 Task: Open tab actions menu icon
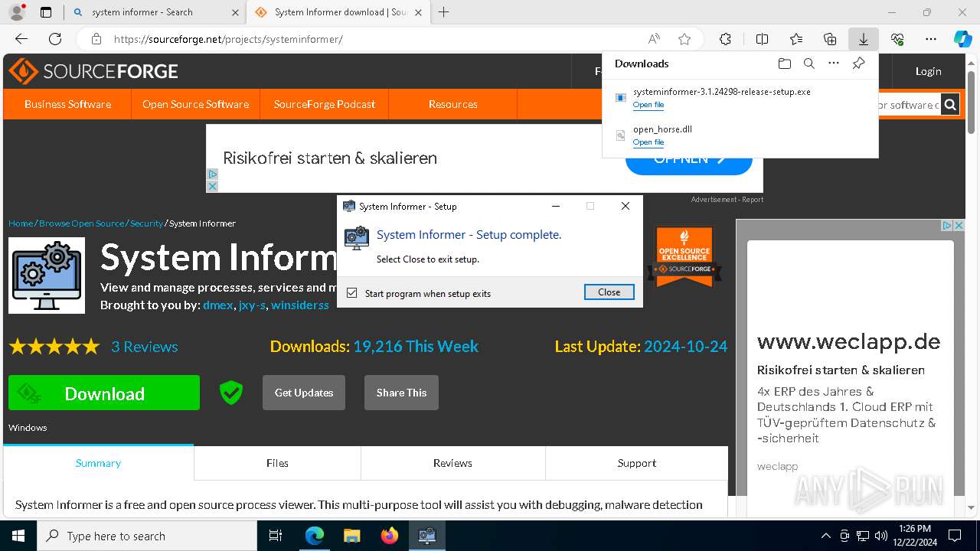[x=46, y=12]
